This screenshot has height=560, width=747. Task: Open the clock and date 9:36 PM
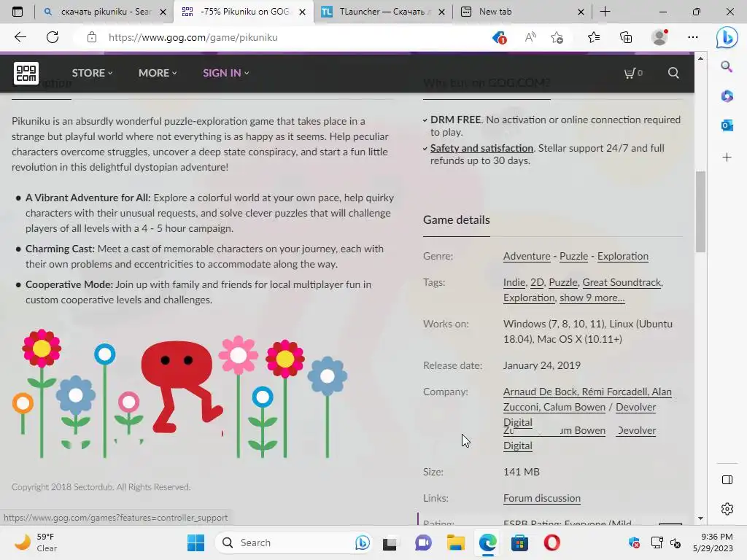tap(713, 542)
